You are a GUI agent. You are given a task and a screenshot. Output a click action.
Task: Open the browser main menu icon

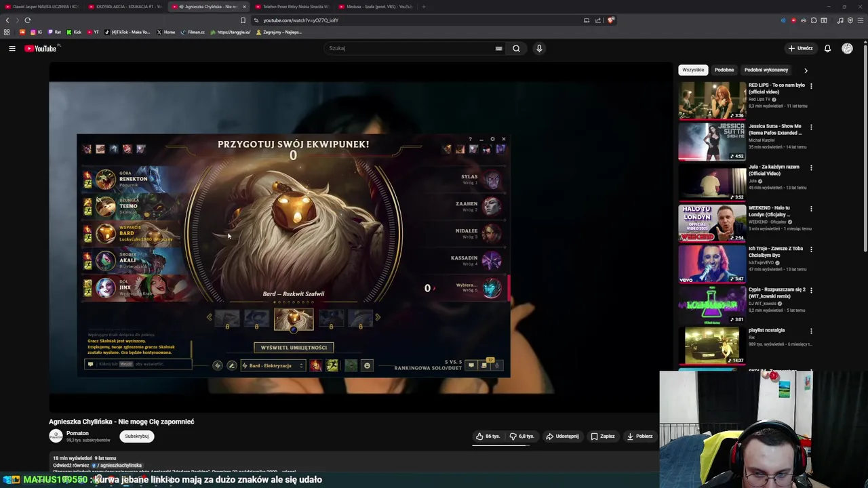861,20
